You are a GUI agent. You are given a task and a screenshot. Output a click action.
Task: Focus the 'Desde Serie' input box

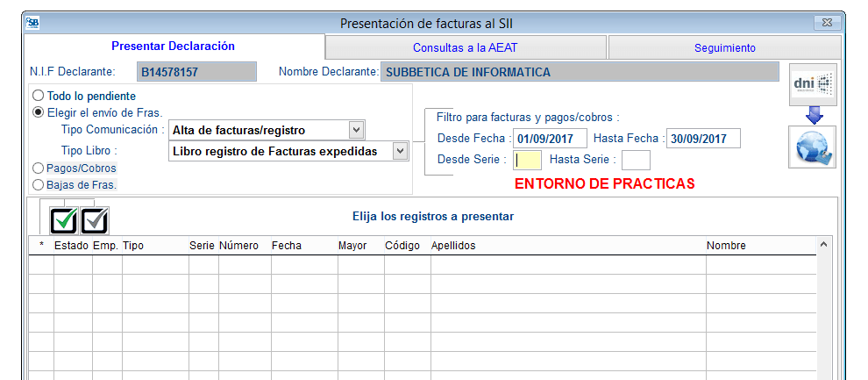tap(528, 160)
